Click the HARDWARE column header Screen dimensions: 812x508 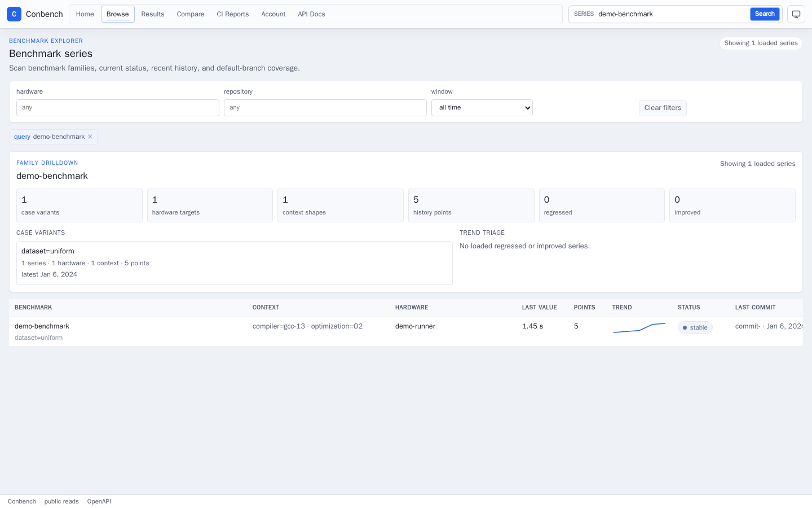[x=412, y=308]
